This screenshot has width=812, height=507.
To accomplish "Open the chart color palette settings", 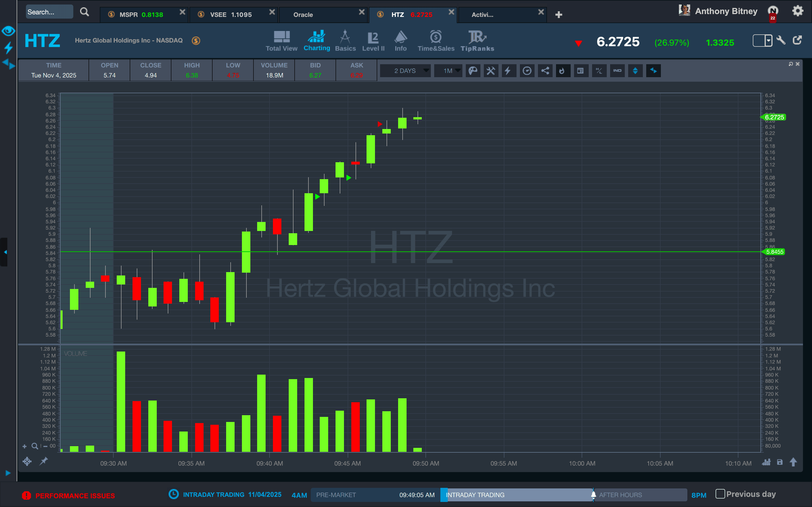I will (473, 71).
